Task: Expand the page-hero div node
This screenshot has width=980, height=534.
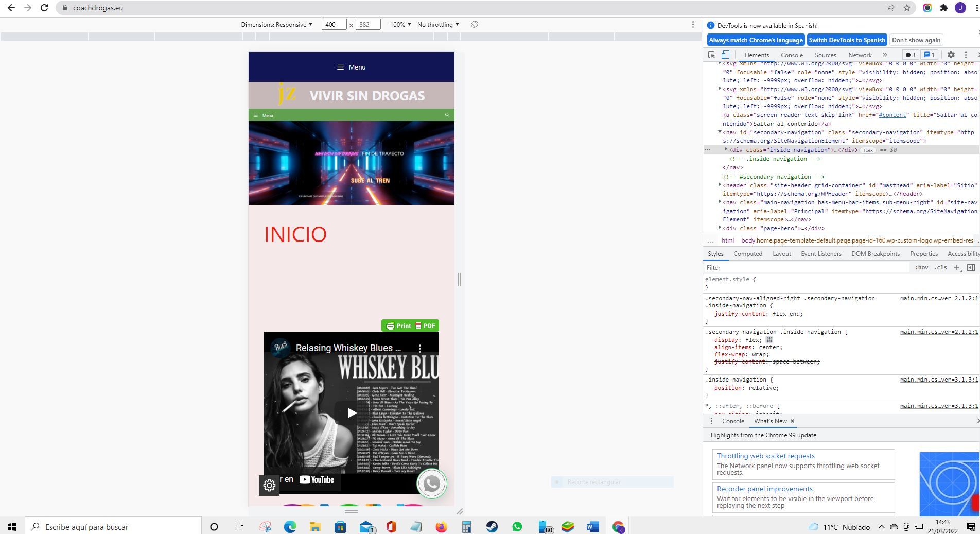Action: (720, 228)
